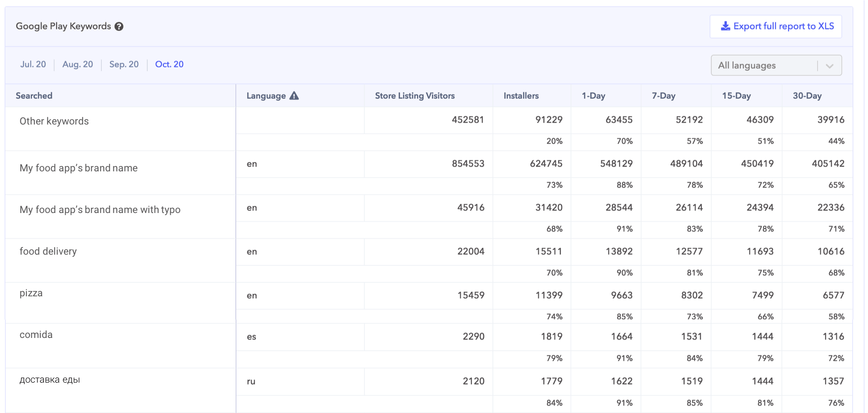Image resolution: width=868 pixels, height=413 pixels.
Task: Select the Oct. 20 tab
Action: (169, 65)
